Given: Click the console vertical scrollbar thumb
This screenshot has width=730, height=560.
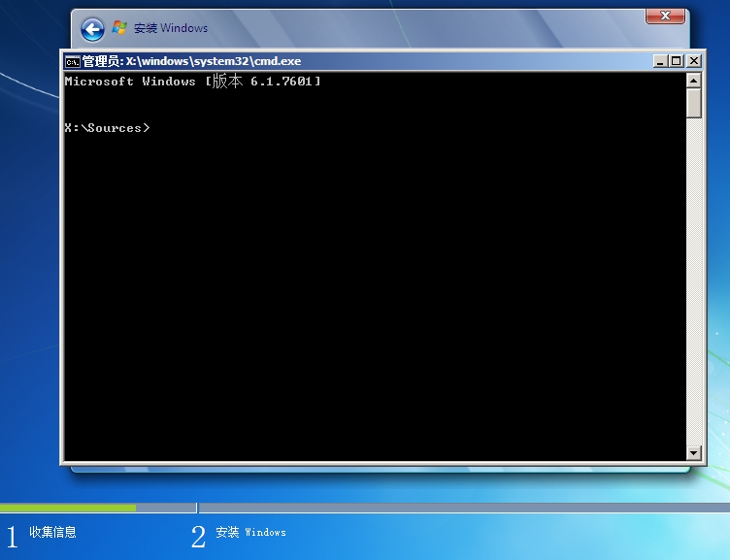Looking at the screenshot, I should (x=693, y=103).
